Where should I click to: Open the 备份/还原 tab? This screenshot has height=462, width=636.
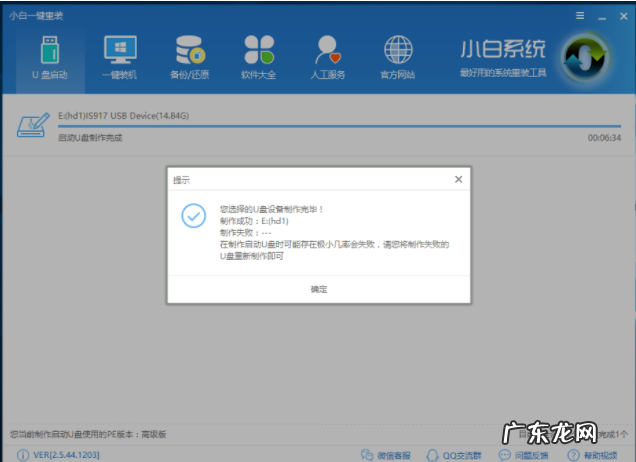(x=189, y=58)
